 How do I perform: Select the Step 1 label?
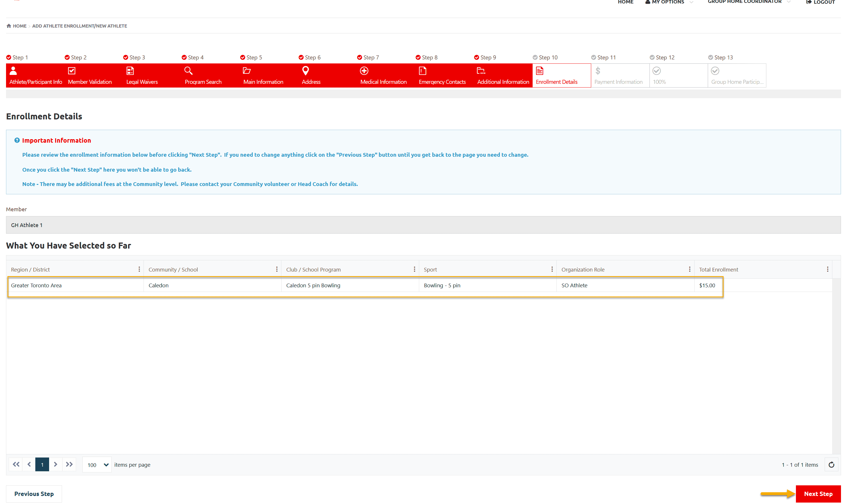20,57
